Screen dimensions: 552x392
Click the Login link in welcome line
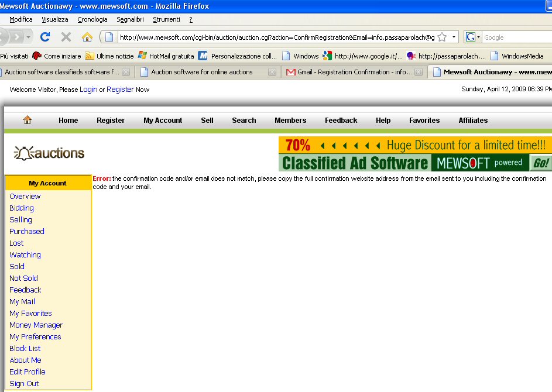tap(88, 90)
